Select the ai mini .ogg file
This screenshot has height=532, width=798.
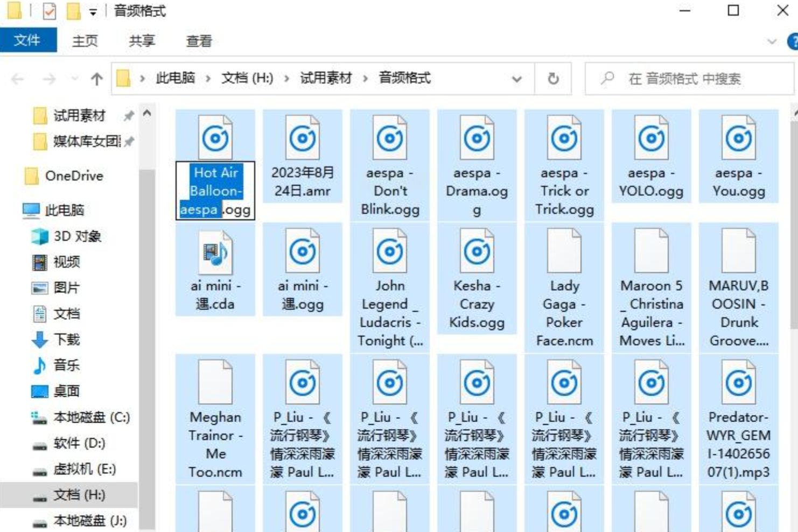point(303,269)
